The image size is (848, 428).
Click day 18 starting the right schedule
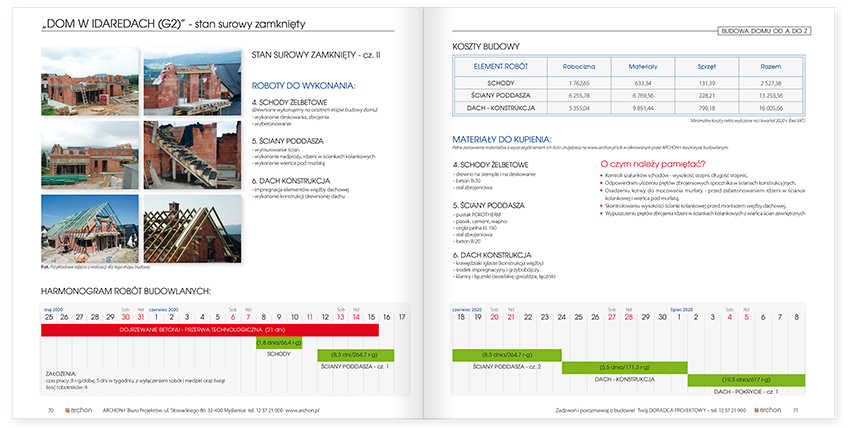click(461, 317)
